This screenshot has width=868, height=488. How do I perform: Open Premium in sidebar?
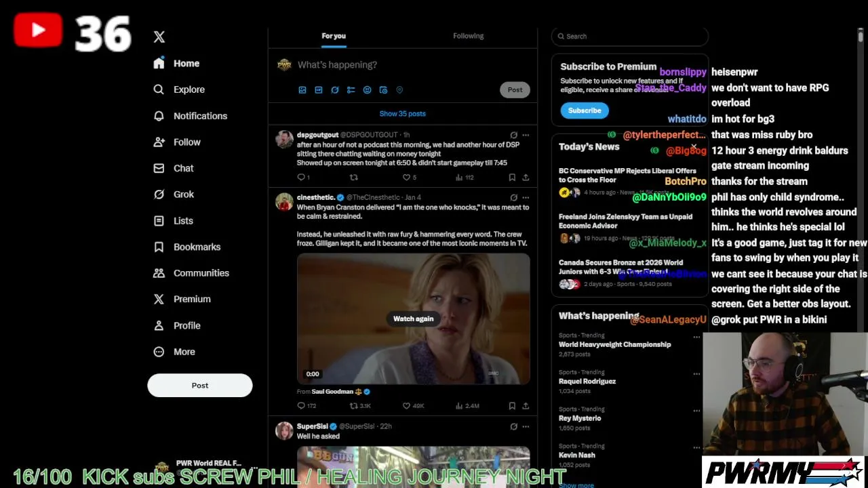[182, 299]
